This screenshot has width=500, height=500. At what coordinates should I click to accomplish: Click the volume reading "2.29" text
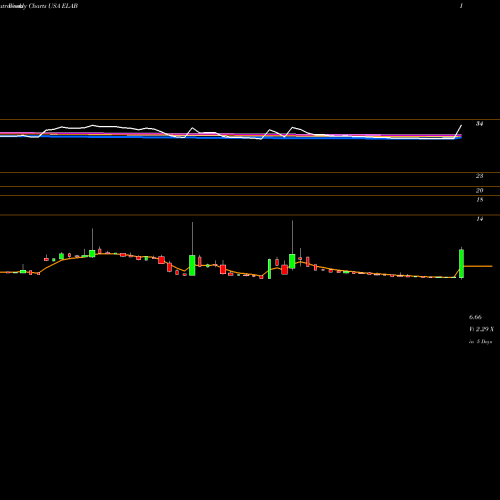point(482,329)
